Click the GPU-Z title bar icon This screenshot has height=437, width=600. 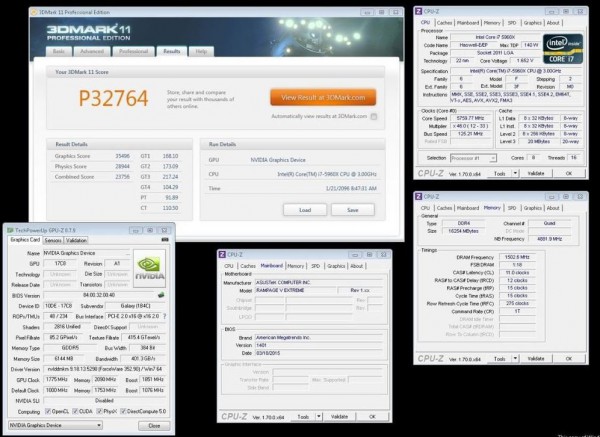(x=10, y=230)
